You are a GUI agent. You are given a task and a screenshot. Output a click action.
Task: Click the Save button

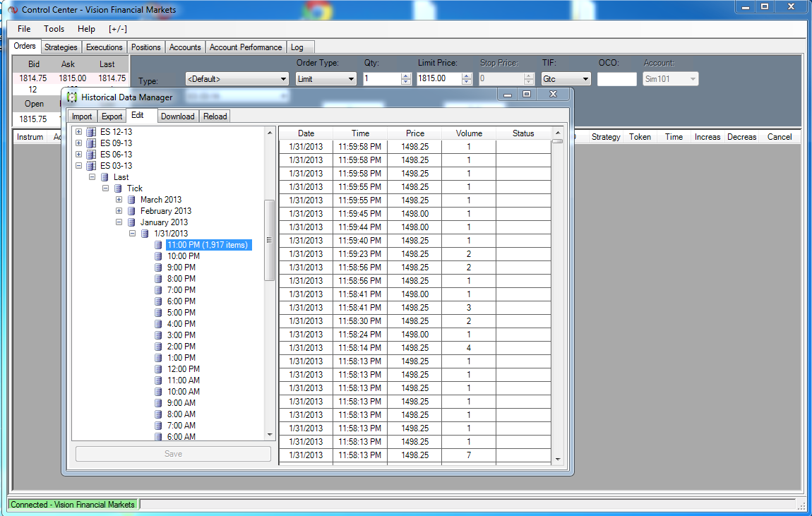[173, 454]
